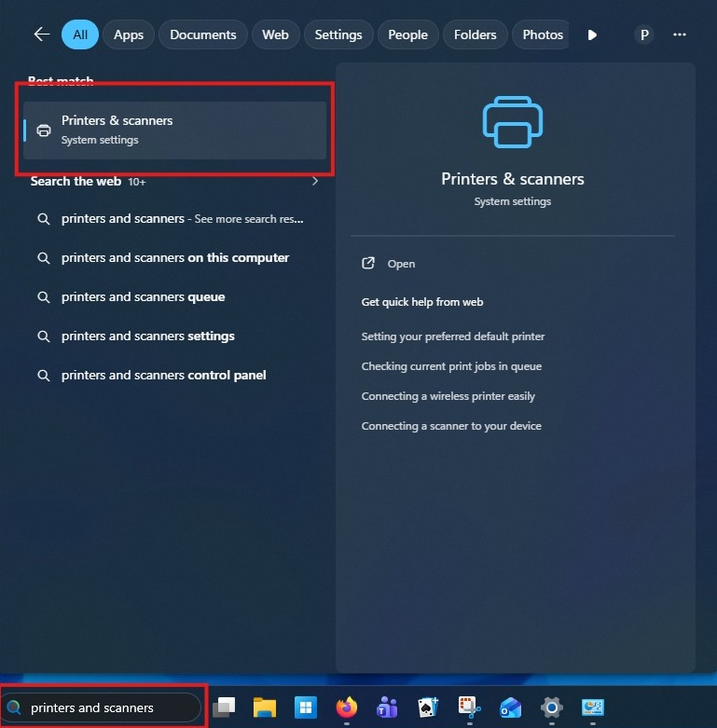Open Firefox from the taskbar

(x=347, y=707)
